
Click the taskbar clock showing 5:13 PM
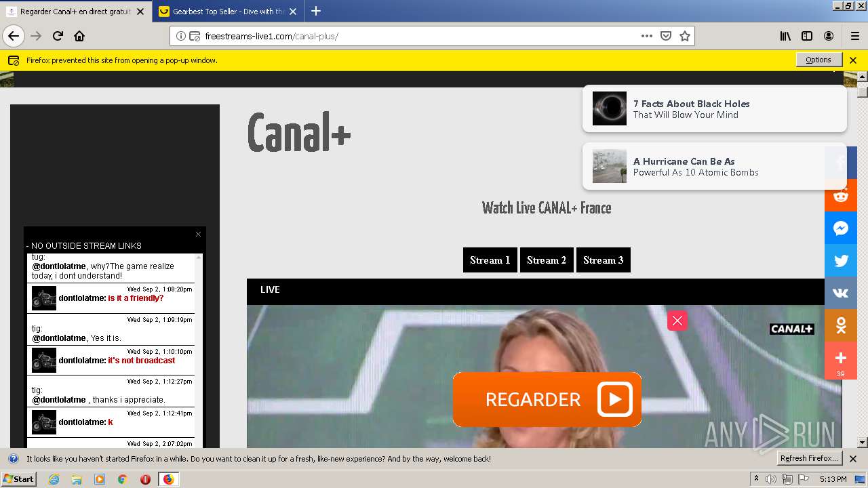833,479
